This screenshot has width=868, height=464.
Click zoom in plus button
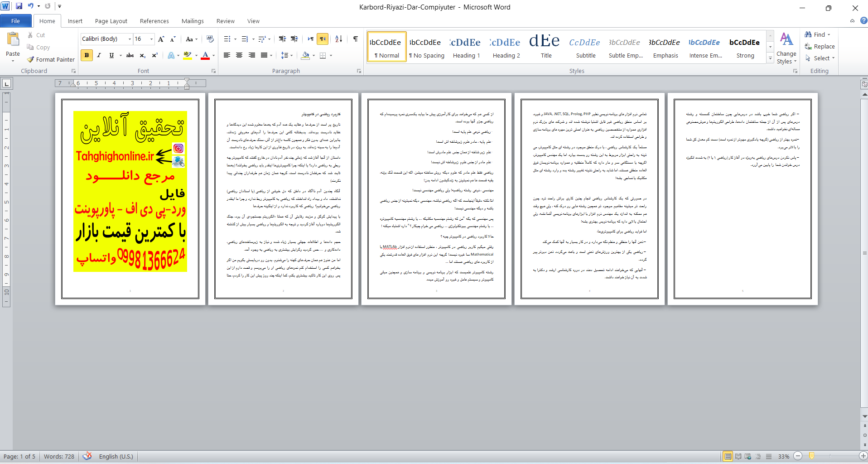tap(863, 456)
